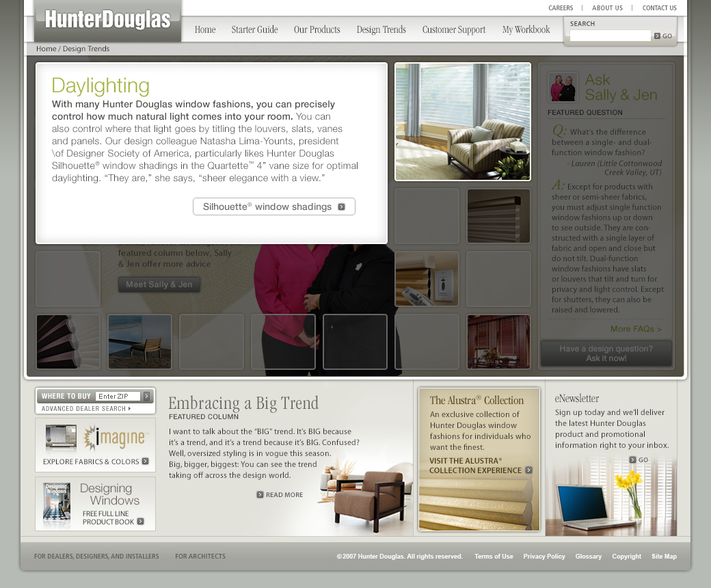Open the Privacy Policy link
The image size is (711, 588).
pos(544,557)
